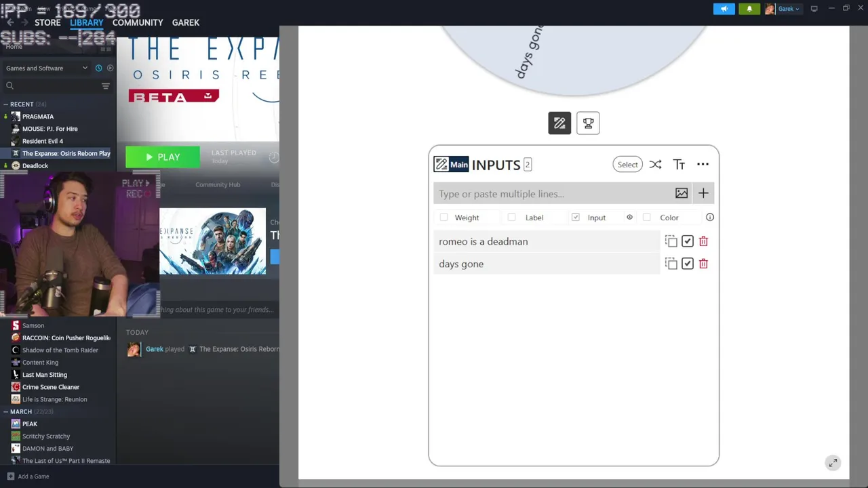Select Life is Strange: Reunion
868x488 pixels.
(55, 399)
